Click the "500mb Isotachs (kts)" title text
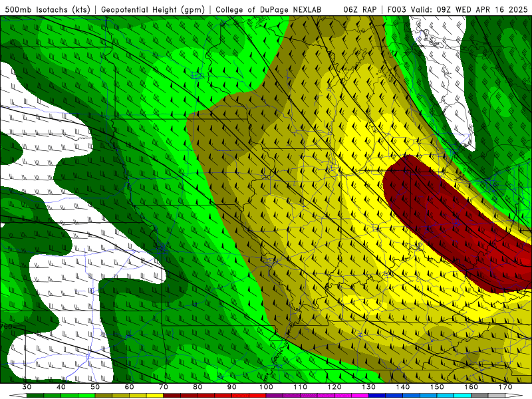 47,9
